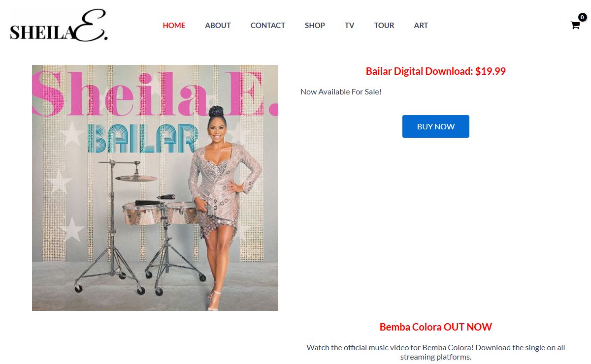Click the teal BAILAR title on cover

pyautogui.click(x=142, y=139)
